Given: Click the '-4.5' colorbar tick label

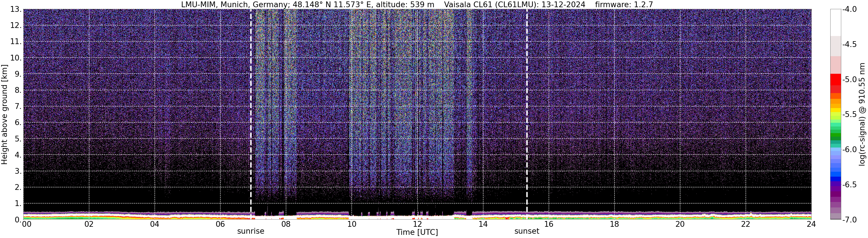Looking at the screenshot, I should (850, 44).
